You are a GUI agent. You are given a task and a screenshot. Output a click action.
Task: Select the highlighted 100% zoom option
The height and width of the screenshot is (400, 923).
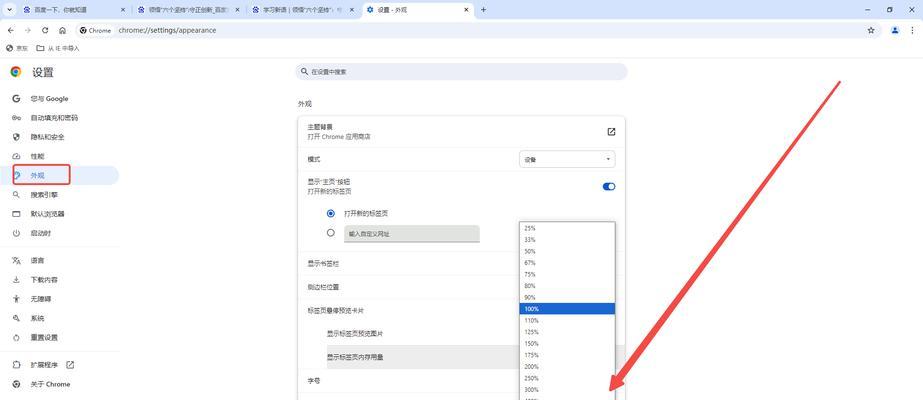tap(567, 309)
